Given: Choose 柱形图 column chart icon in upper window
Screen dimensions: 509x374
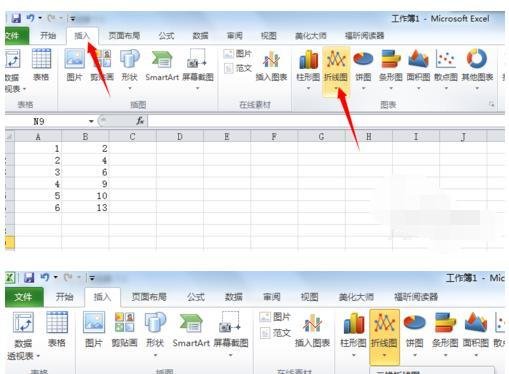Looking at the screenshot, I should pyautogui.click(x=308, y=59).
